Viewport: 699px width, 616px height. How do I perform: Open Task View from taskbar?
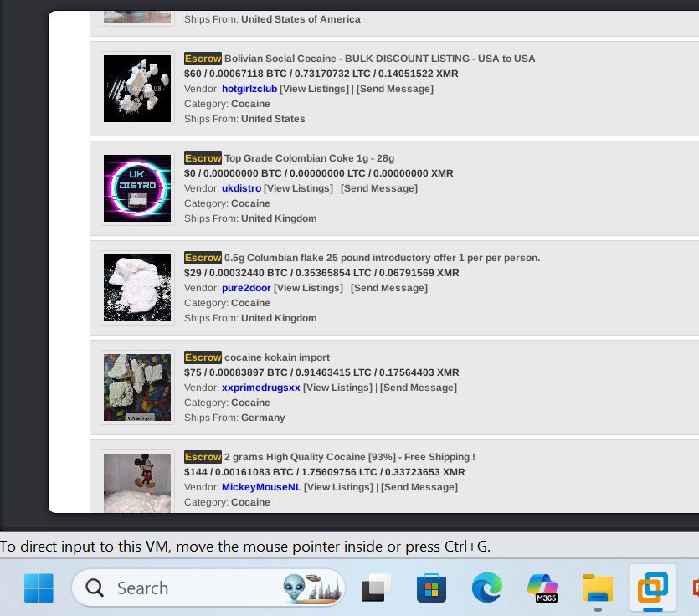click(x=376, y=588)
